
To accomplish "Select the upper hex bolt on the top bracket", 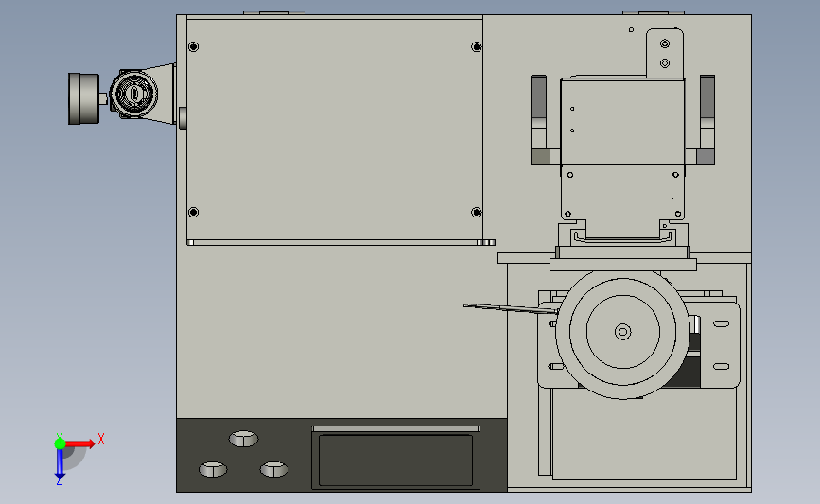I will pyautogui.click(x=665, y=43).
